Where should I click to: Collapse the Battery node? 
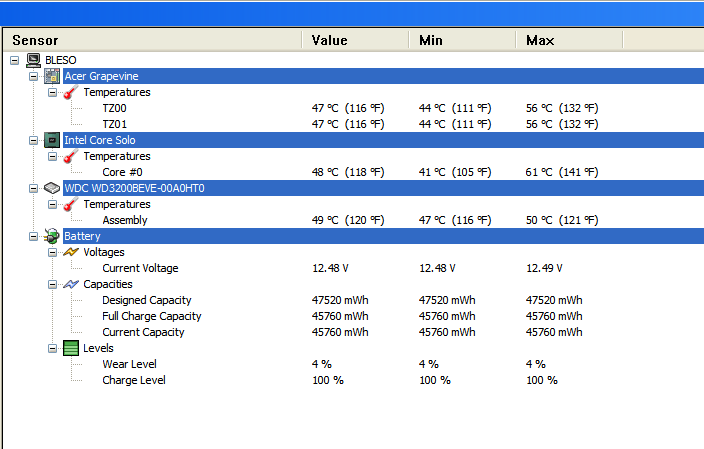tap(33, 236)
